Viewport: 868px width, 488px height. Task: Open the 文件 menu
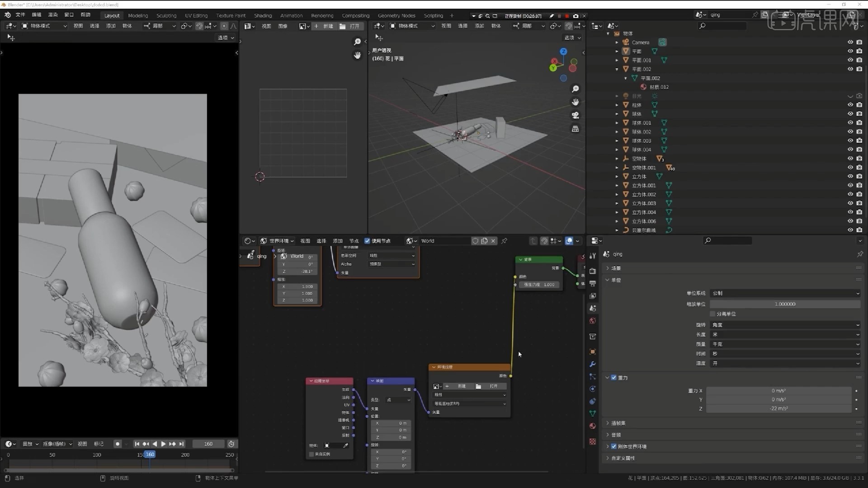(20, 15)
